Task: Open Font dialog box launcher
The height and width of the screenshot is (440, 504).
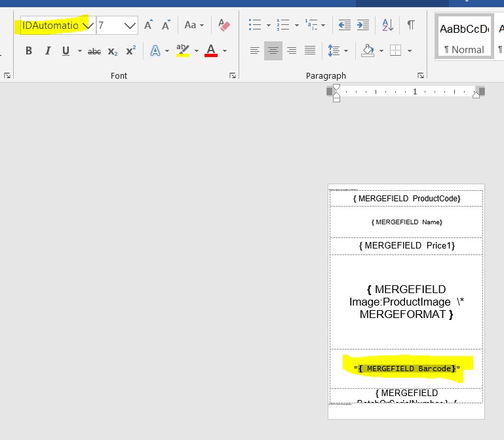Action: click(233, 76)
